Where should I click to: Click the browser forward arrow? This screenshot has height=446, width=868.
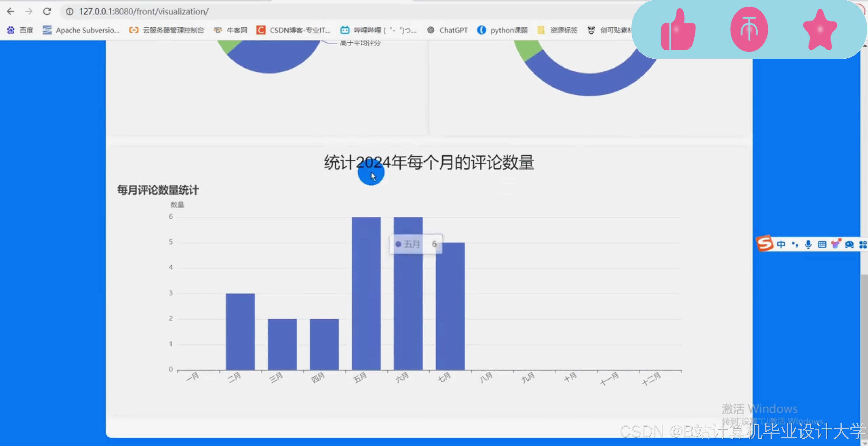click(x=29, y=11)
